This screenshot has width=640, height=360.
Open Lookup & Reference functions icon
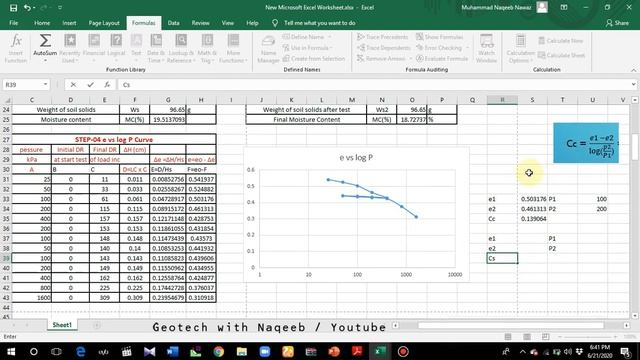[x=181, y=41]
